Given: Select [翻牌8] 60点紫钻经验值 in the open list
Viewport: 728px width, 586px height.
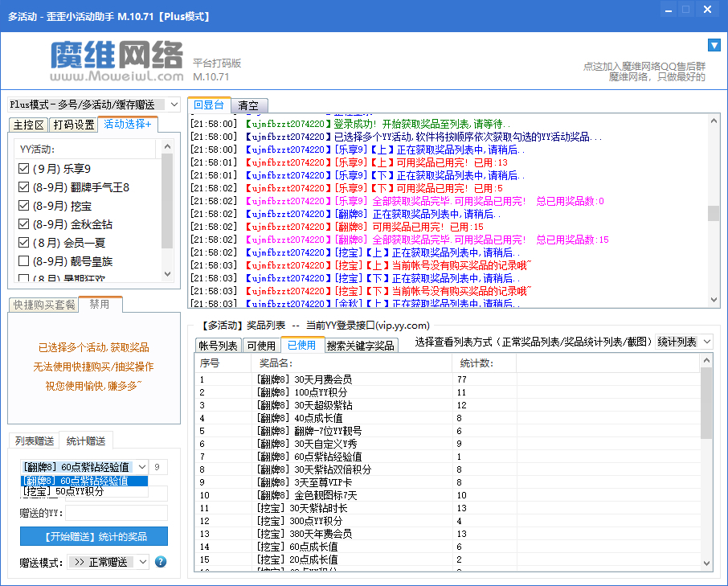Looking at the screenshot, I should coord(84,481).
